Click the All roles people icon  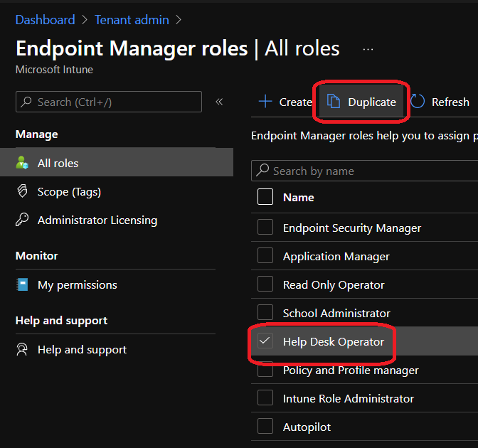click(23, 163)
